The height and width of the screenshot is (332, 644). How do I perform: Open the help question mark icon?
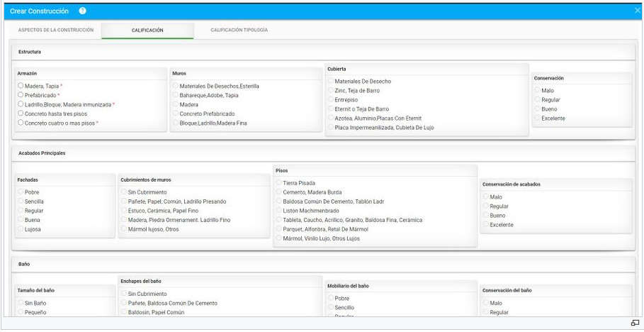click(83, 11)
